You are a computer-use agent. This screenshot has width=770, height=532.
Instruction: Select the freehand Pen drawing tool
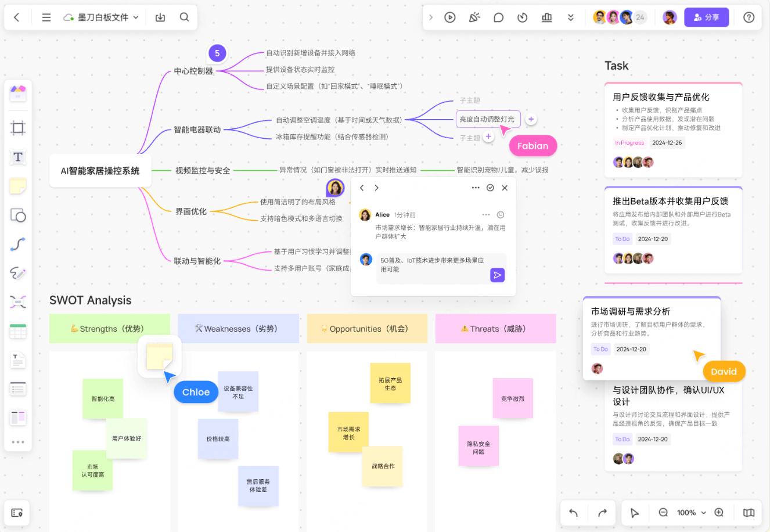click(17, 273)
